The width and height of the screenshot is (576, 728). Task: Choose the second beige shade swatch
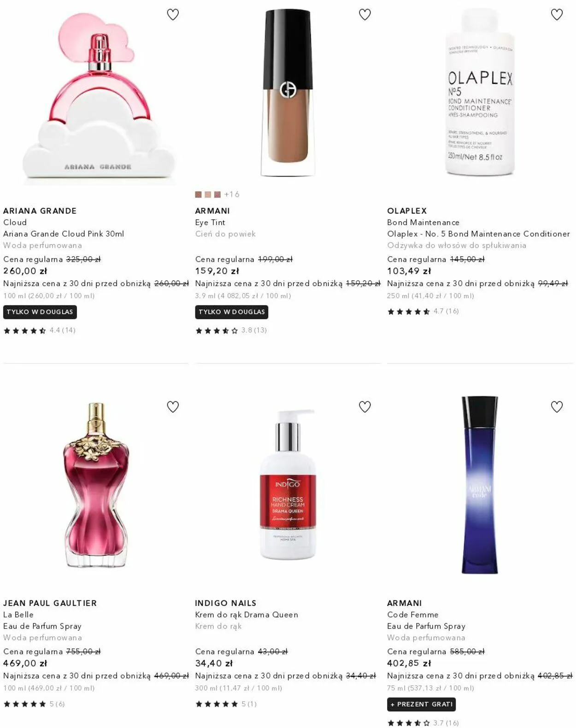[208, 194]
